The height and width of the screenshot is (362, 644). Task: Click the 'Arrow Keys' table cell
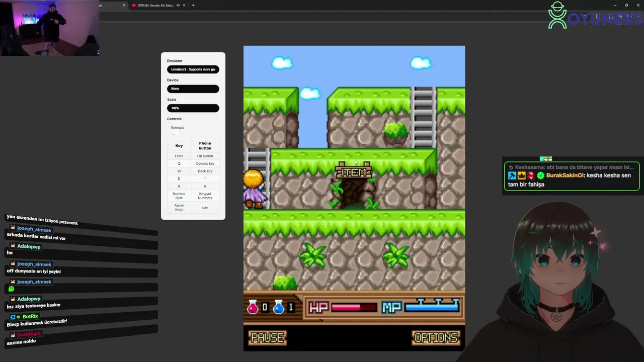point(179,208)
